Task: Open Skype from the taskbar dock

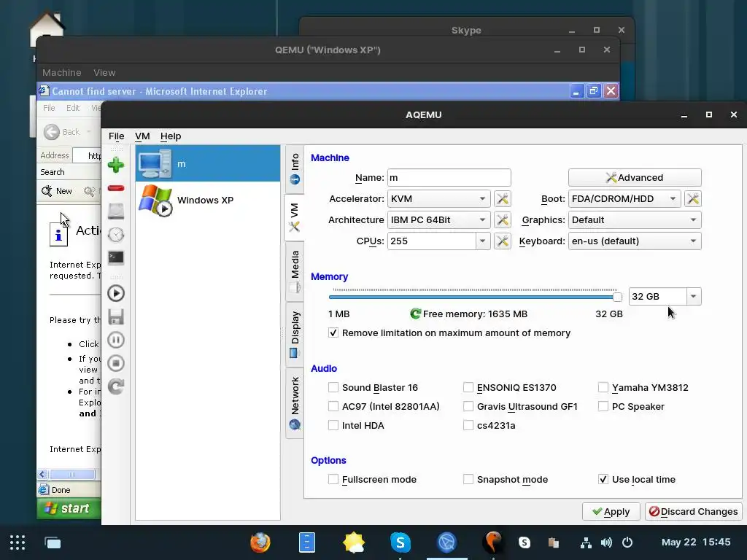Action: click(400, 542)
